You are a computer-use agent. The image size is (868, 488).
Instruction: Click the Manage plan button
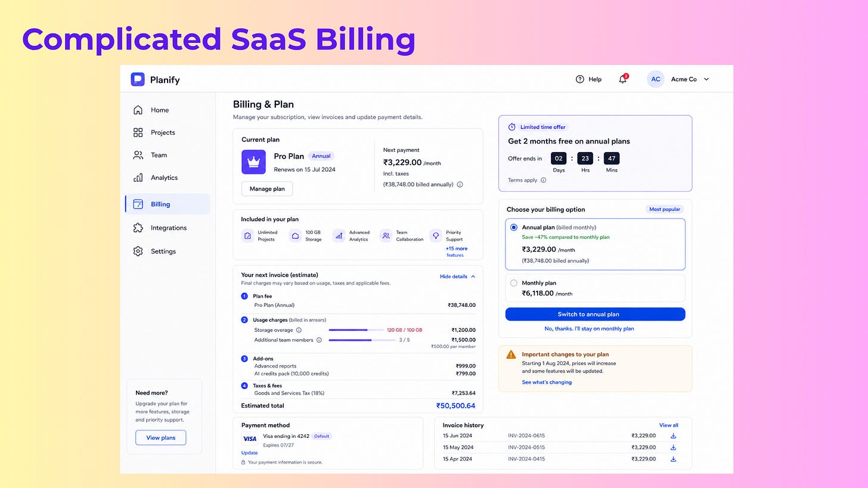pyautogui.click(x=267, y=189)
